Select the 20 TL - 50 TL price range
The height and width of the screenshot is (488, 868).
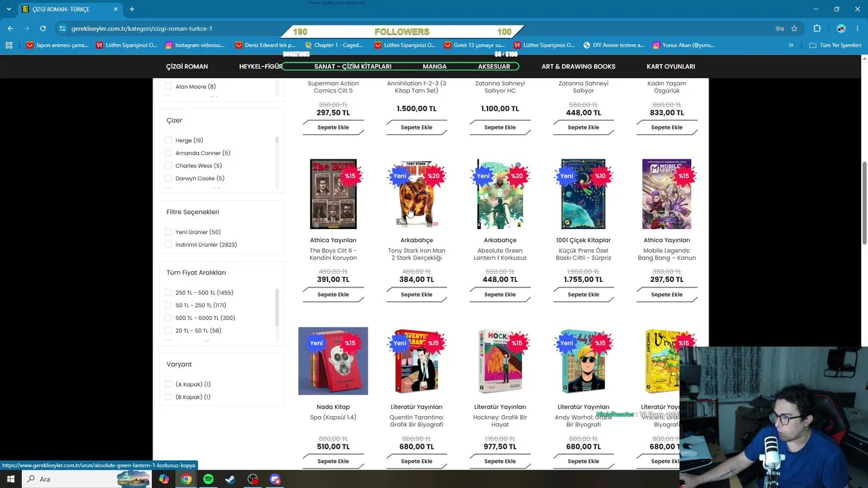[168, 331]
